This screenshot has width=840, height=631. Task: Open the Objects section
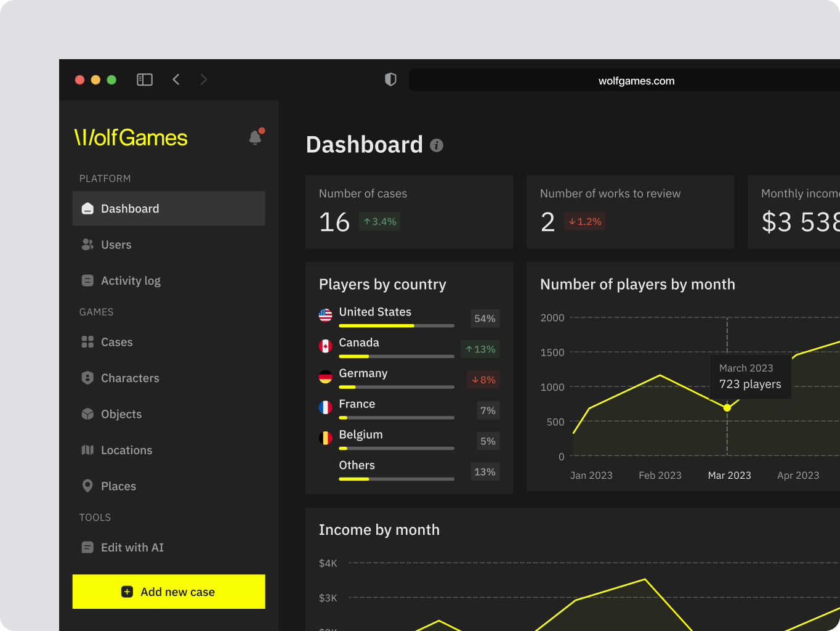(x=87, y=414)
